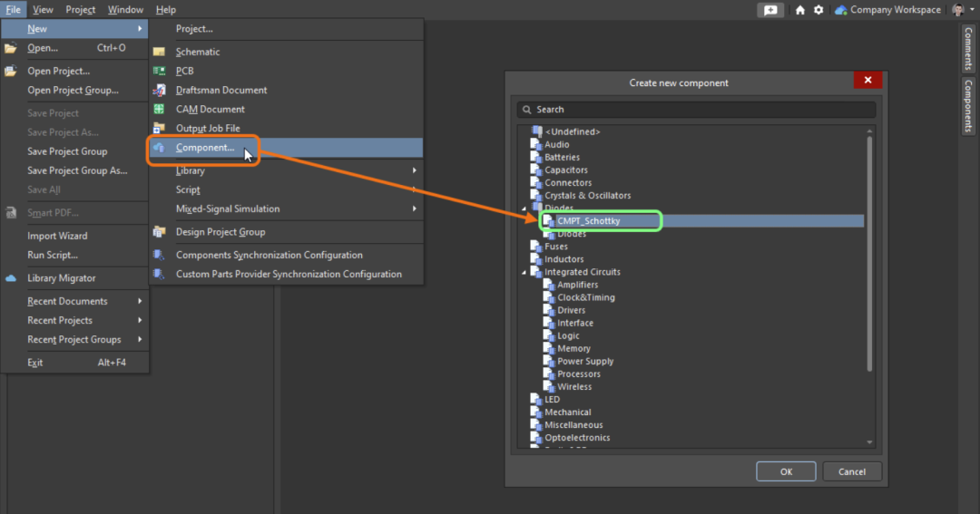Click the LED folder icon
The width and height of the screenshot is (980, 514).
coord(535,400)
